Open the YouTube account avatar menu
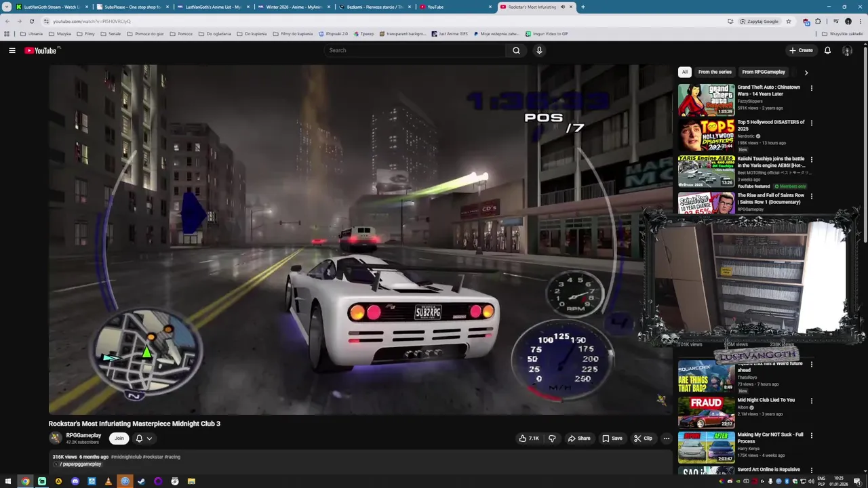Image resolution: width=868 pixels, height=488 pixels. pyautogui.click(x=847, y=50)
